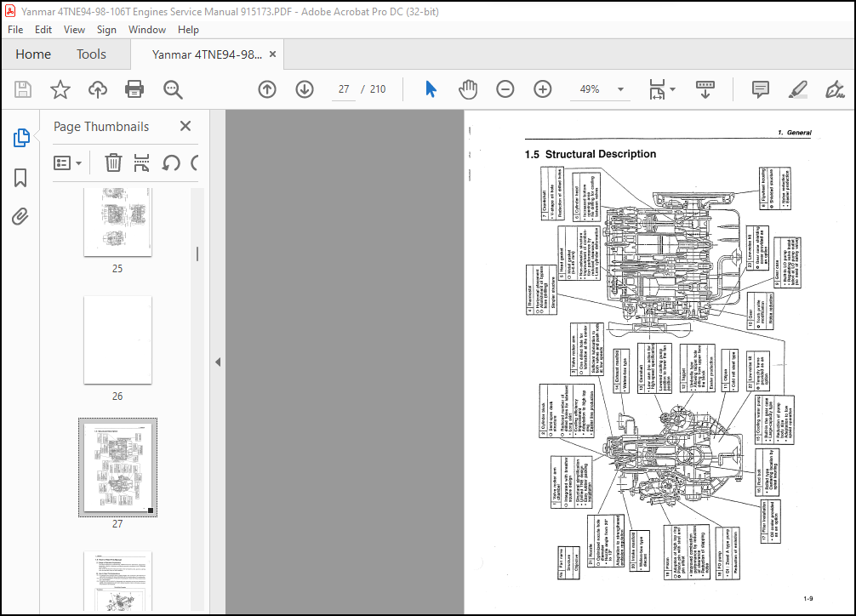The width and height of the screenshot is (856, 616).
Task: Add a comment note
Action: [761, 89]
